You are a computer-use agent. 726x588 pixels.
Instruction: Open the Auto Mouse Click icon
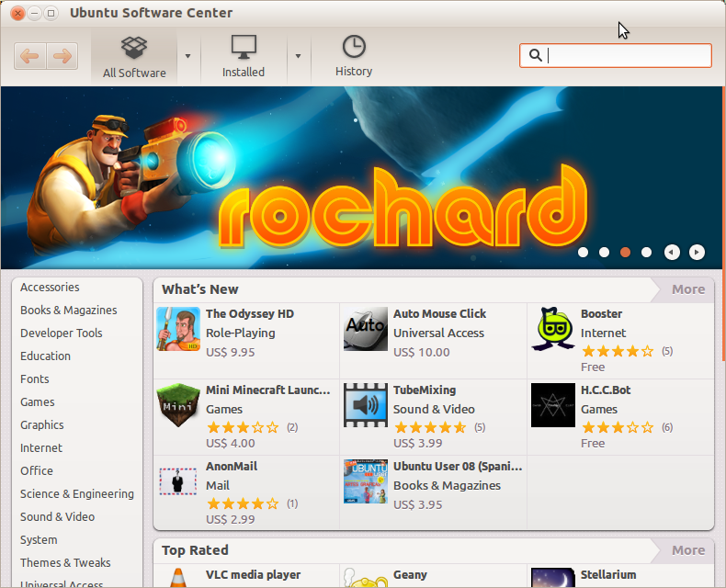point(366,329)
